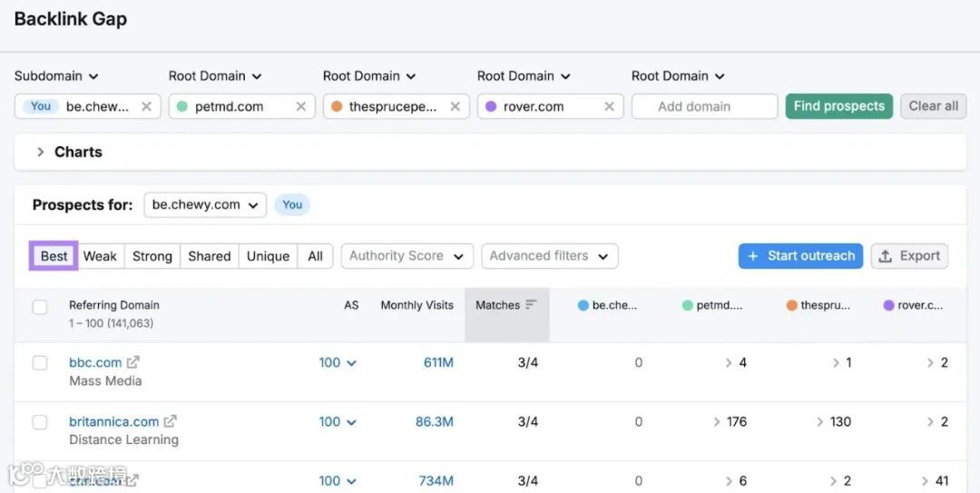980x493 pixels.
Task: Click the purple rover.com color dot
Action: (491, 106)
